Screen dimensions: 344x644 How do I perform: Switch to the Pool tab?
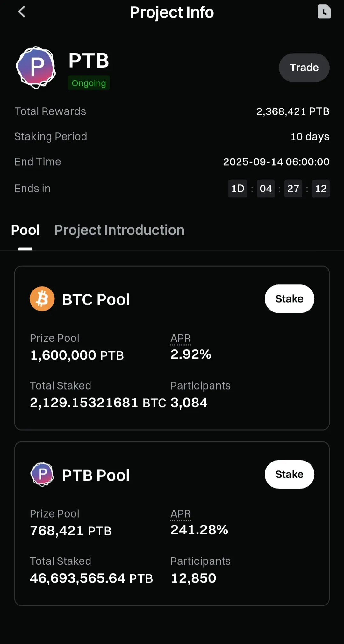coord(25,230)
